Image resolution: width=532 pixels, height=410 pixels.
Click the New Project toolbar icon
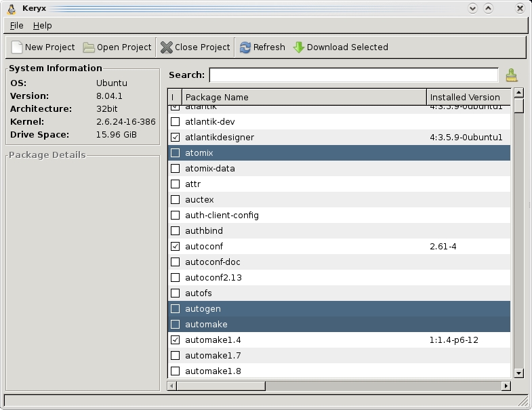click(17, 47)
